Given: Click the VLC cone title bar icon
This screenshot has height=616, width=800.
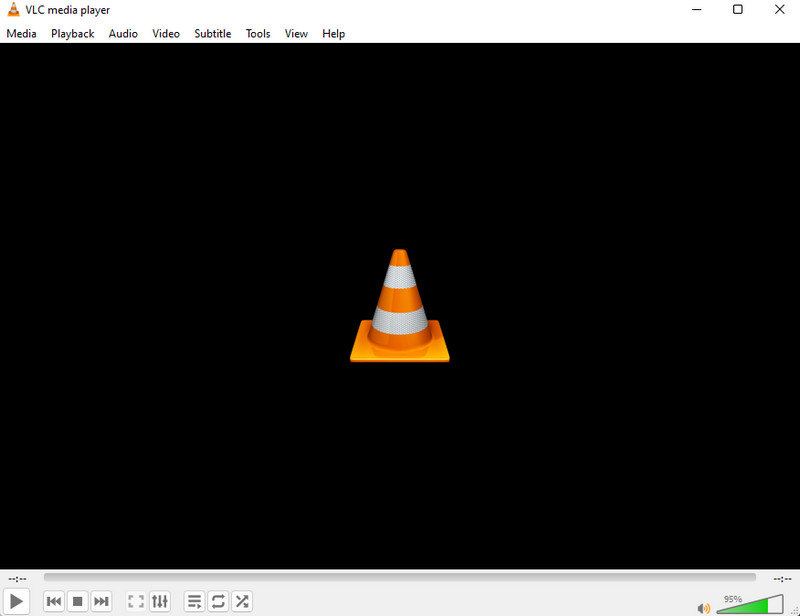Looking at the screenshot, I should [13, 10].
